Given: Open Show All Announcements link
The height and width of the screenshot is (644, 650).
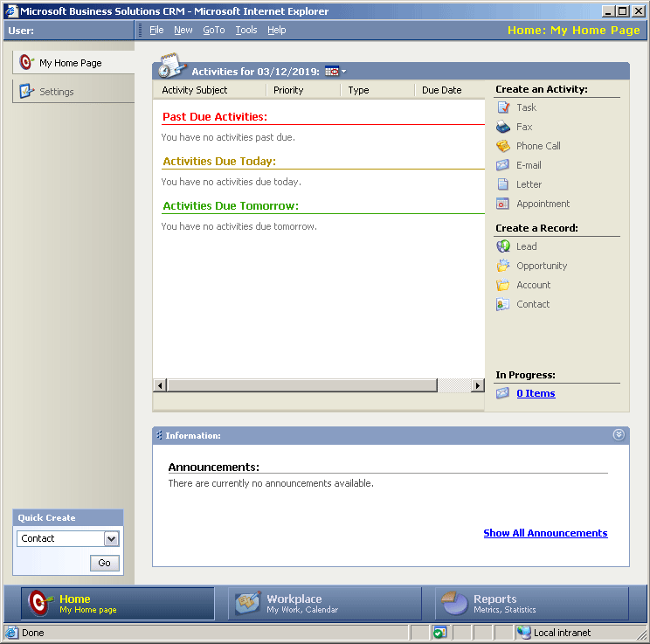Looking at the screenshot, I should click(x=545, y=533).
